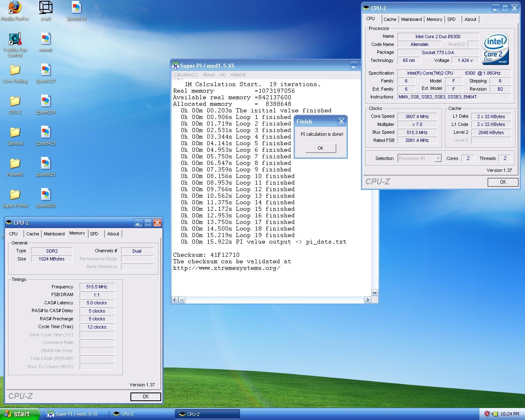The height and width of the screenshot is (420, 525).
Task: Click the Bus Speed 515.3 MHz value
Action: pos(417,132)
